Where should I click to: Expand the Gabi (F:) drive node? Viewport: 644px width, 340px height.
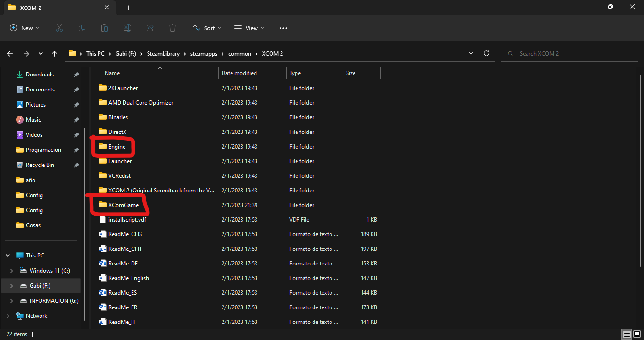(12, 286)
